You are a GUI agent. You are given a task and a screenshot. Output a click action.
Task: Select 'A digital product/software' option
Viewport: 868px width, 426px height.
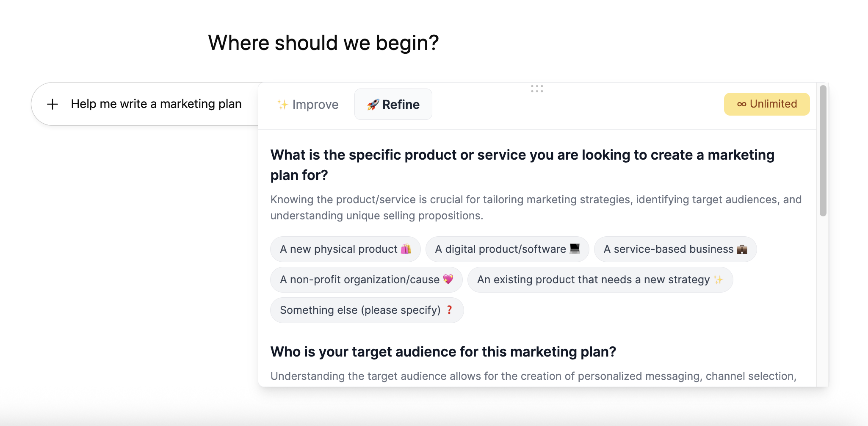pyautogui.click(x=500, y=249)
